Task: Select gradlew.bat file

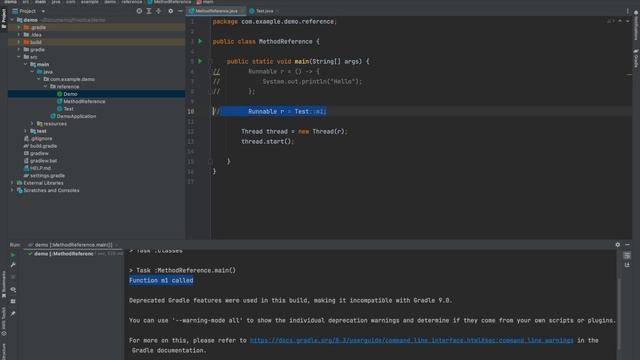Action: tap(40, 161)
